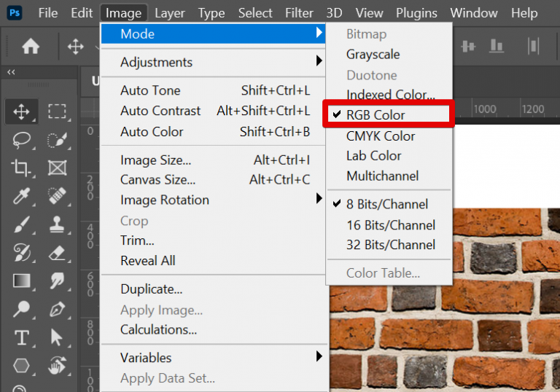Screen dimensions: 560x392
Task: Choose the Eyedropper tool
Action: tap(21, 196)
